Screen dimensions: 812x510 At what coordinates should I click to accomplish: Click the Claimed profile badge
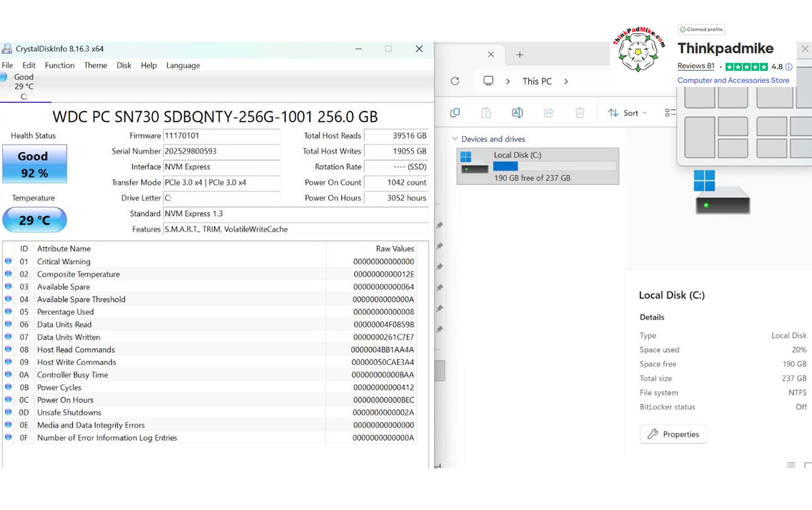point(701,29)
